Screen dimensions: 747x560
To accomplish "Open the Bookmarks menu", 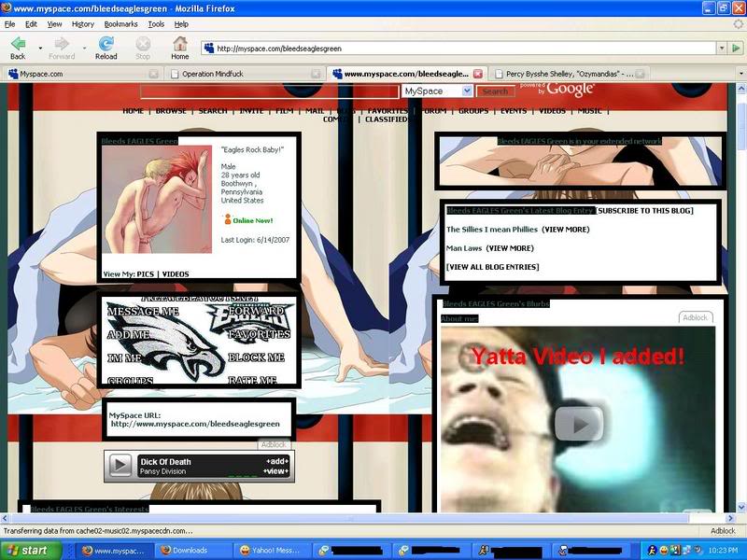I will 121,24.
